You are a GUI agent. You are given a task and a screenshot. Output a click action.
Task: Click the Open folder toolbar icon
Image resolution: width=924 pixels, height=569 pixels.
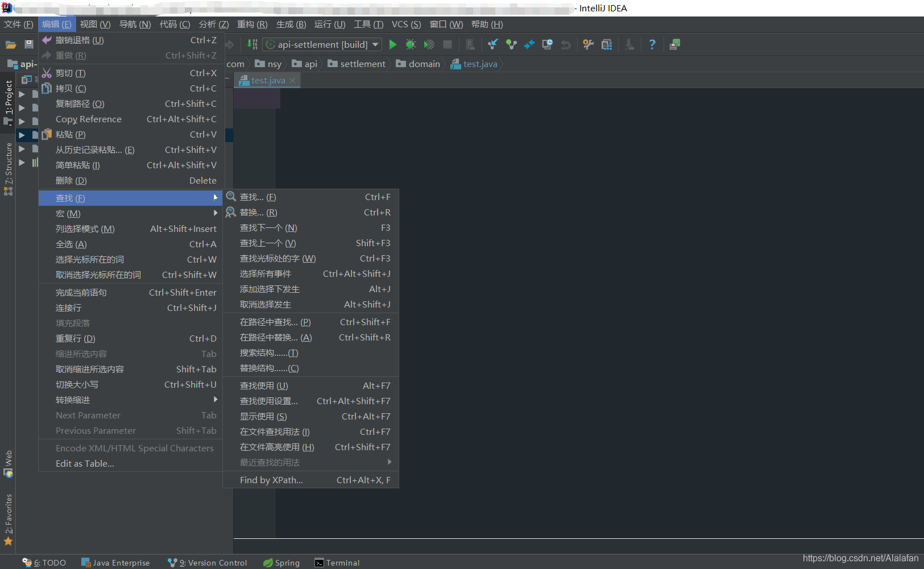(11, 44)
